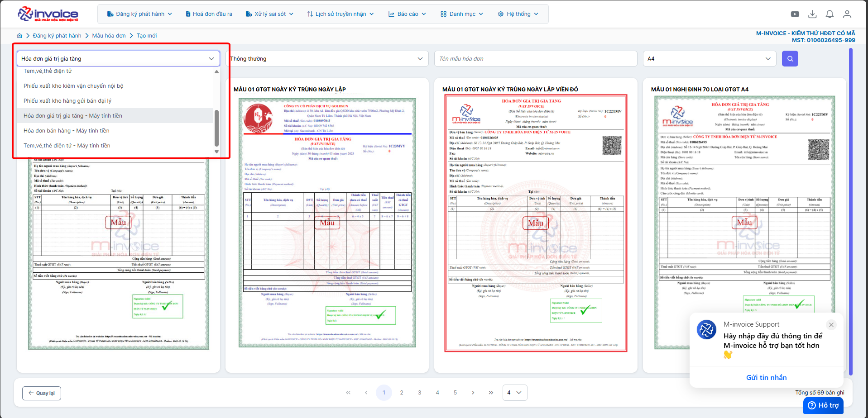
Task: Open the page size selector showing 4
Action: point(514,393)
